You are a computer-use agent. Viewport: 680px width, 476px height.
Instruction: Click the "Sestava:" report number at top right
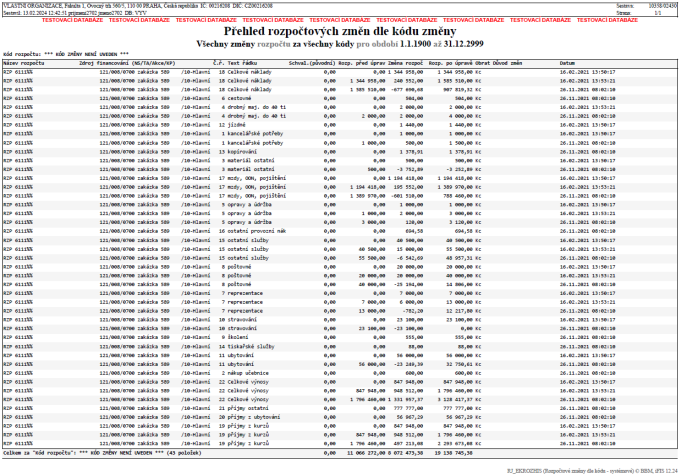click(646, 6)
